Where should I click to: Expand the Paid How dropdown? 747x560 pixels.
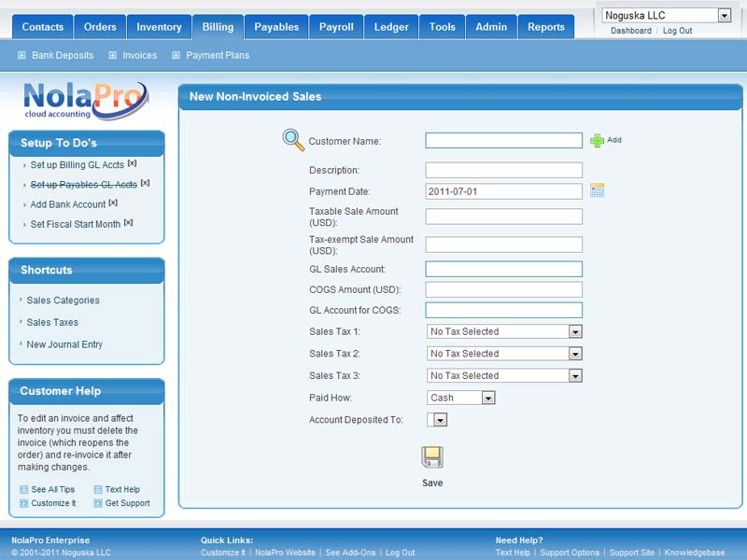(487, 398)
